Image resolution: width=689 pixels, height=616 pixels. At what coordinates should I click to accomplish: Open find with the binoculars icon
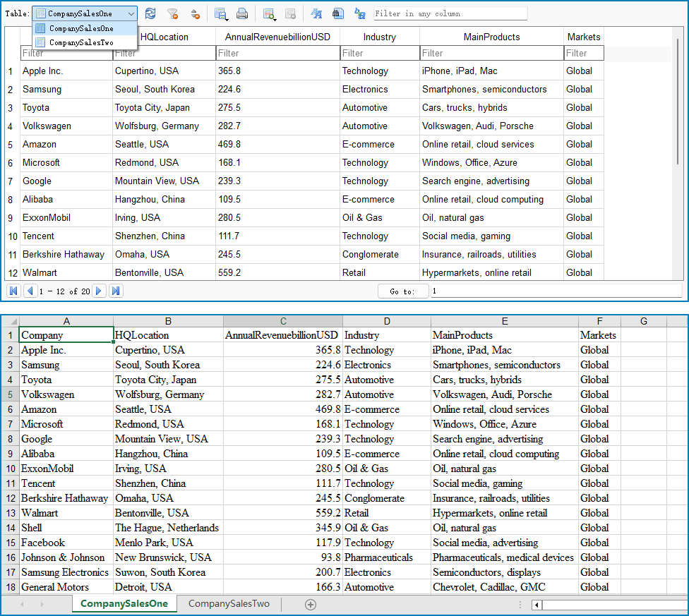338,13
